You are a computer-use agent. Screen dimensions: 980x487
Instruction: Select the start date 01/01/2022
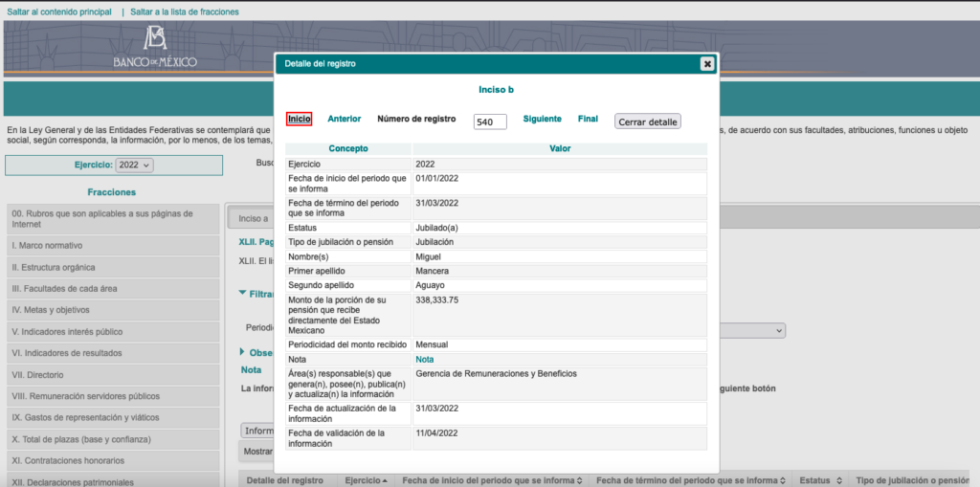click(436, 178)
